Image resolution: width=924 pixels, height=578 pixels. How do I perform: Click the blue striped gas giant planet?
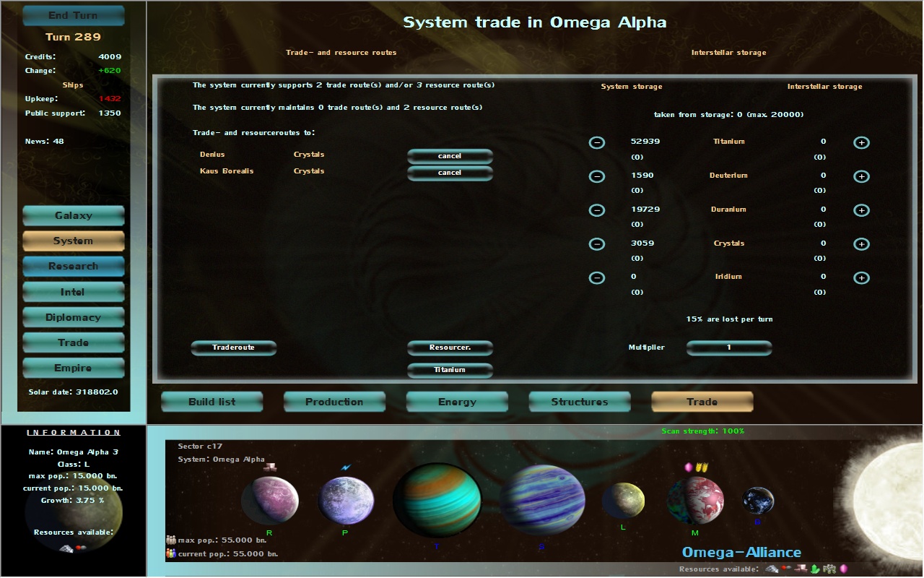(542, 500)
